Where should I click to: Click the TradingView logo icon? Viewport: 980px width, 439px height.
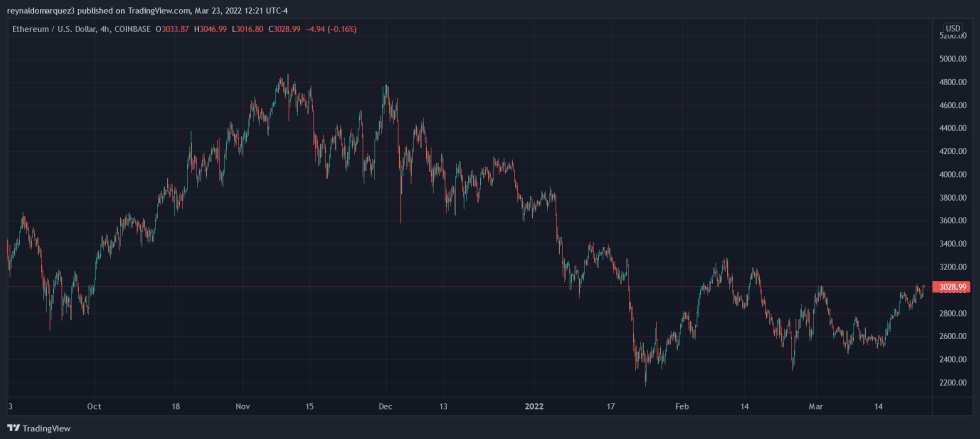[14, 428]
